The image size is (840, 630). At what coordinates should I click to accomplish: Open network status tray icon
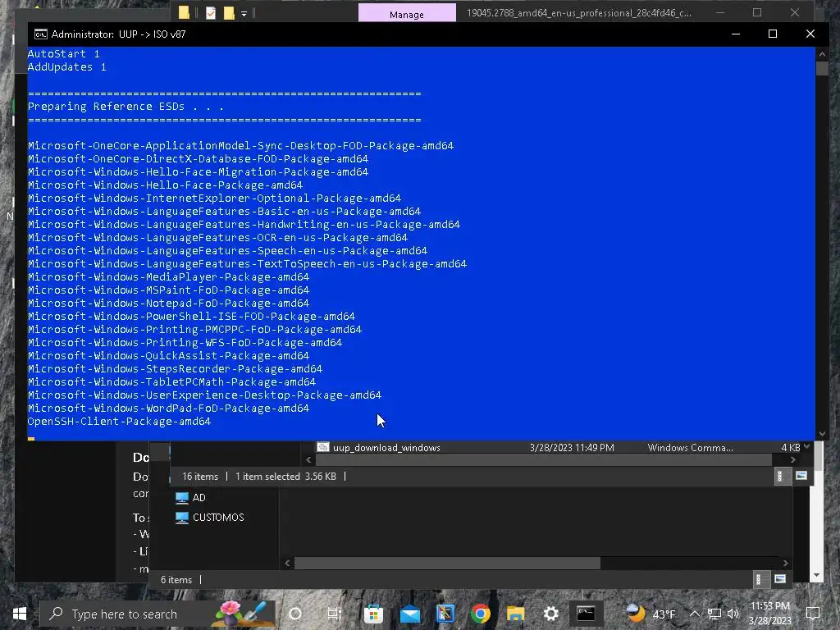coord(714,614)
